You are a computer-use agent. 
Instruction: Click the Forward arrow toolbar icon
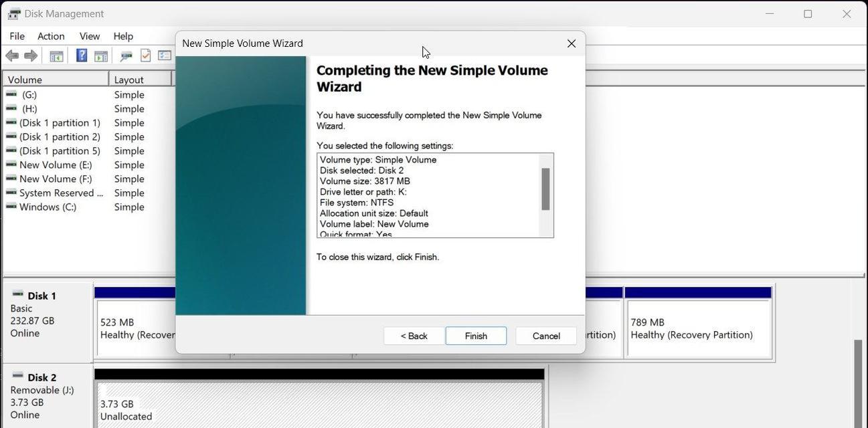31,56
